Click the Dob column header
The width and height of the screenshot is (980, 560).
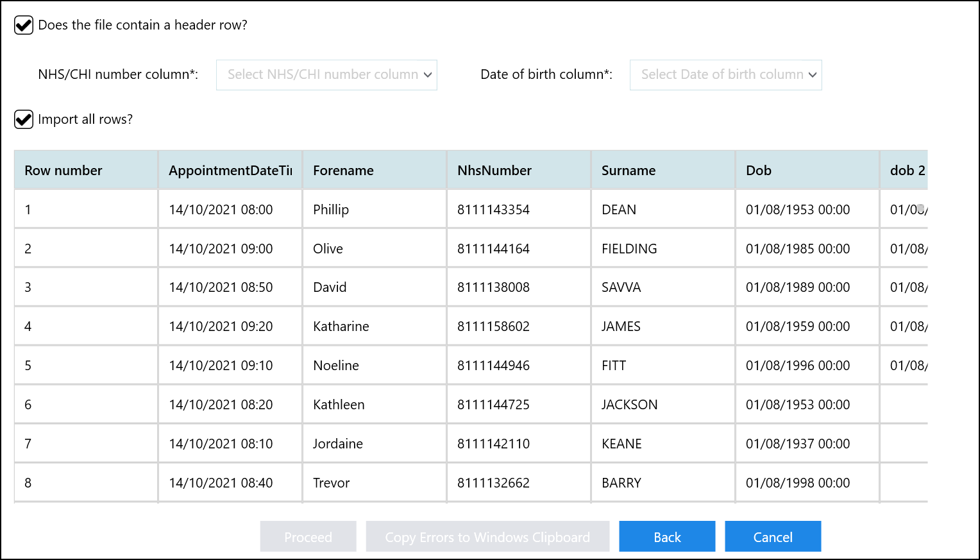click(758, 171)
